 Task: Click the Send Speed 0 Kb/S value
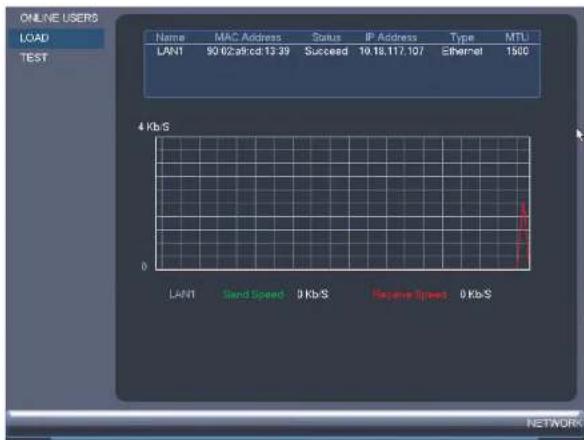coord(313,294)
